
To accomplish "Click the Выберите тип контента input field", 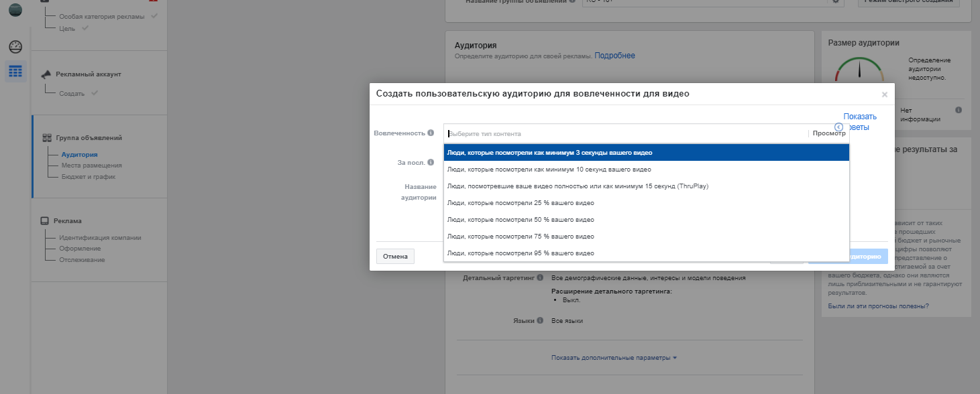I will click(x=624, y=133).
